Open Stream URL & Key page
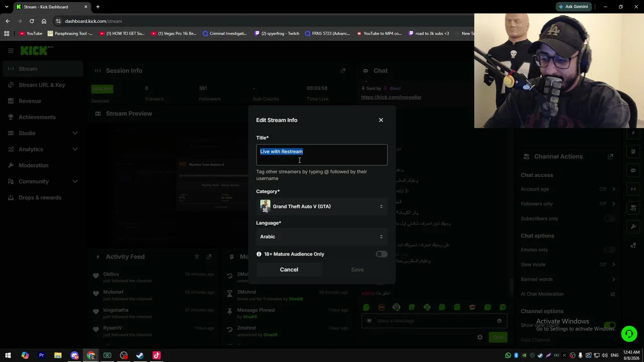Image resolution: width=644 pixels, height=362 pixels. coord(42,85)
